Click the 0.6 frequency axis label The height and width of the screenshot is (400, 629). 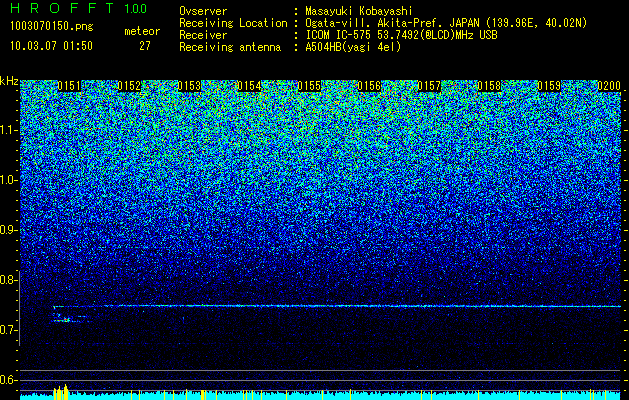[8, 380]
